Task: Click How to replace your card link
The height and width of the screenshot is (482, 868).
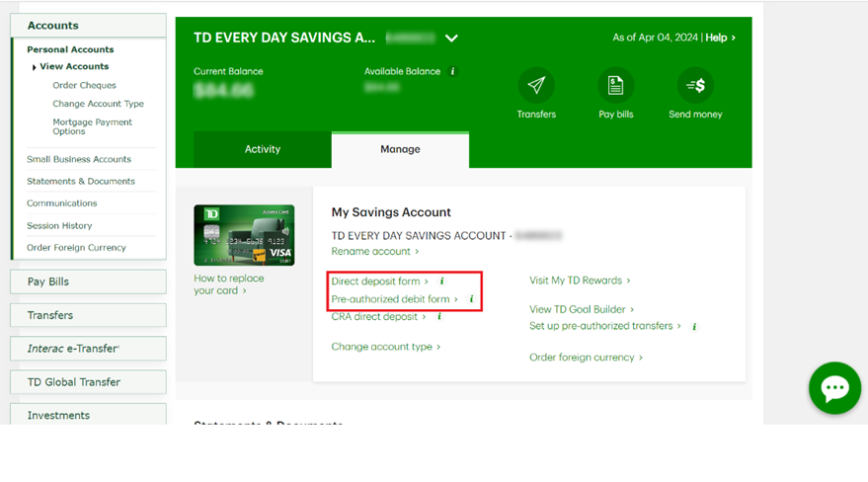Action: (229, 284)
